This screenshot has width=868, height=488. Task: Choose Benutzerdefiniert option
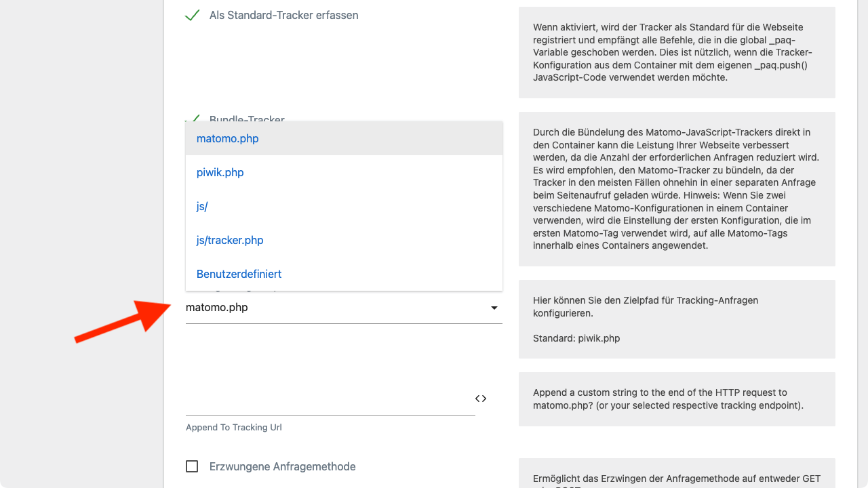pyautogui.click(x=344, y=274)
